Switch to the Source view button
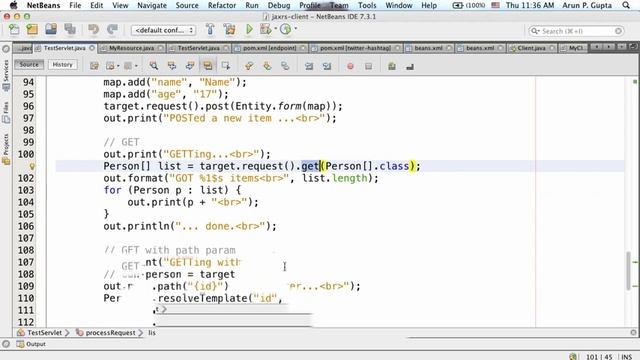This screenshot has width=640, height=360. point(29,64)
